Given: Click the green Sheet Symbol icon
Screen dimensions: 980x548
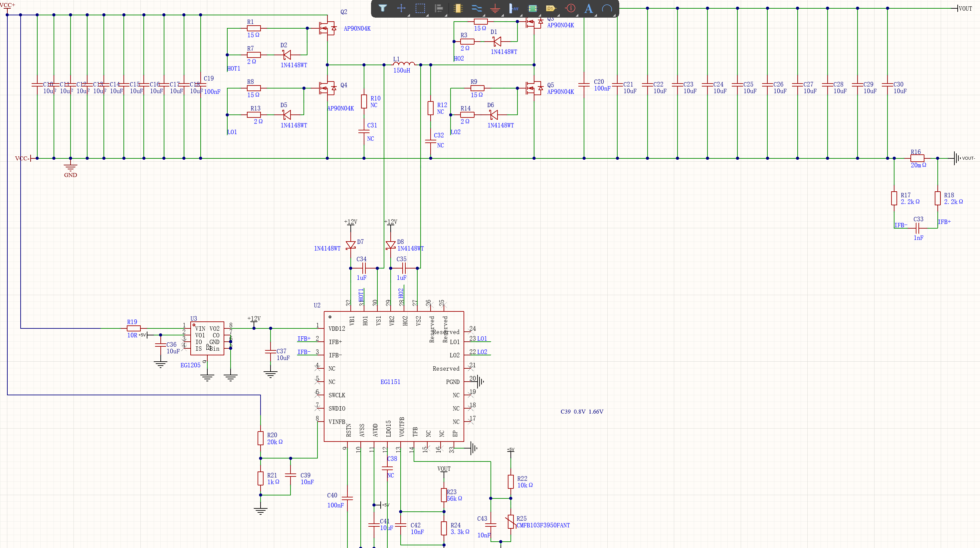Looking at the screenshot, I should pyautogui.click(x=533, y=8).
